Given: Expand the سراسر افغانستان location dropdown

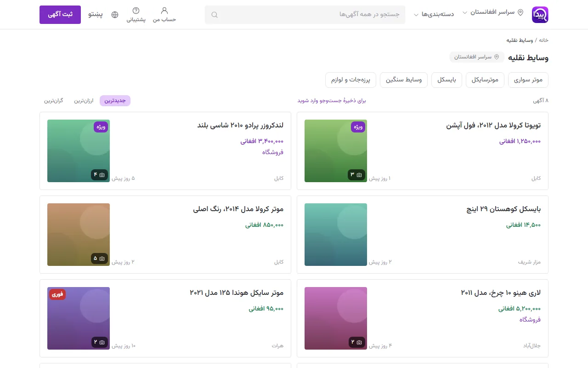Looking at the screenshot, I should tap(492, 12).
